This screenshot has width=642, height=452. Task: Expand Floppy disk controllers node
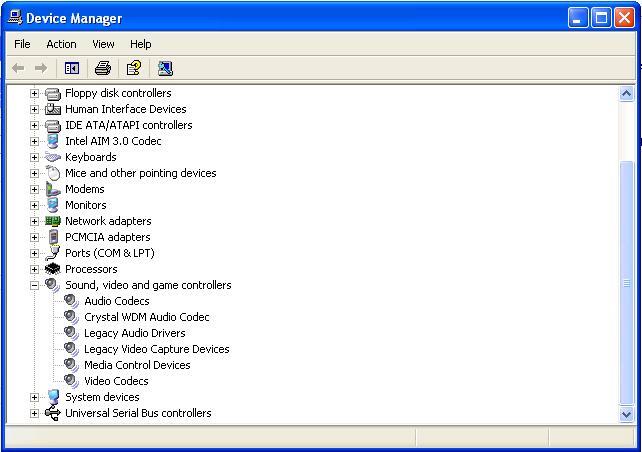pos(34,93)
